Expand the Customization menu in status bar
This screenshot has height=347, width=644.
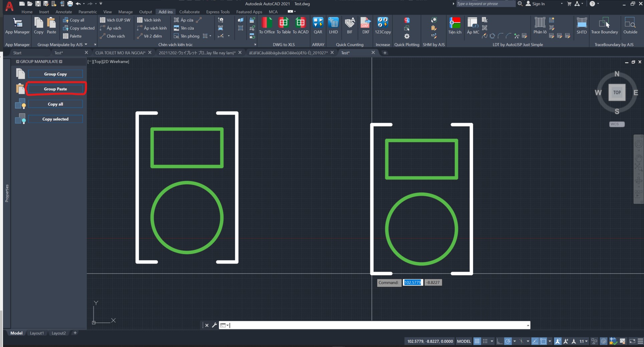640,341
